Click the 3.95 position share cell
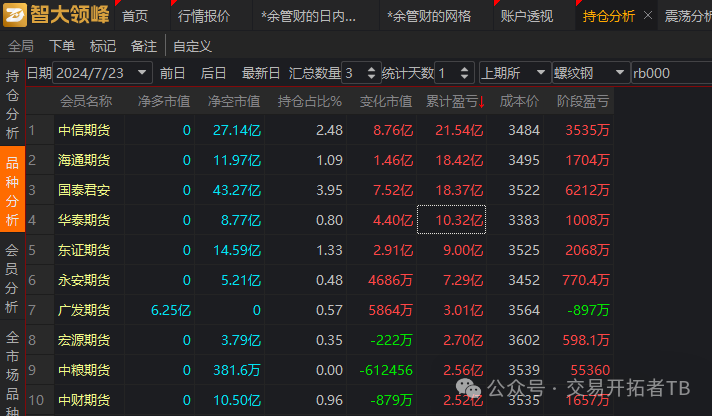The height and width of the screenshot is (416, 712). point(329,190)
